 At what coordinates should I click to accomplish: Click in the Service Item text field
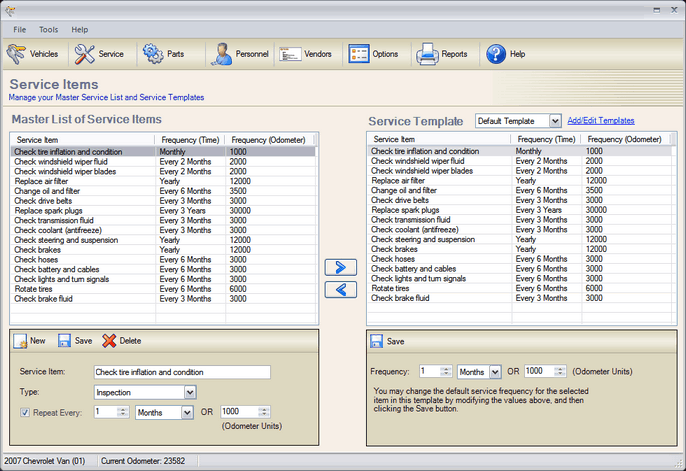tap(182, 372)
